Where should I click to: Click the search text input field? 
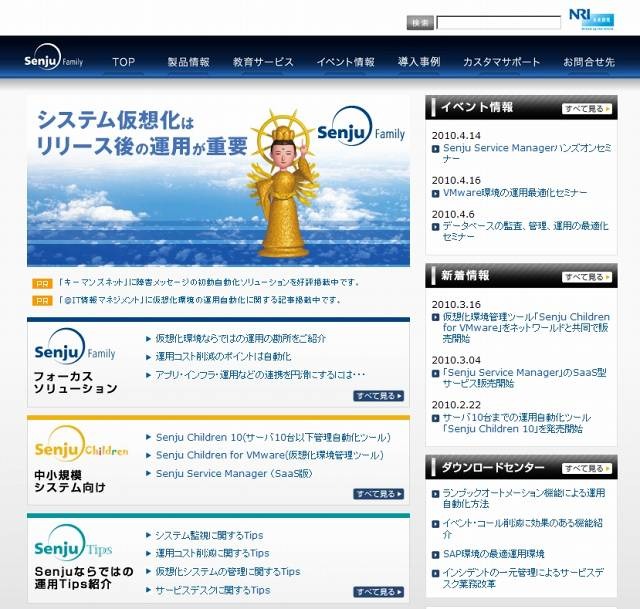[498, 22]
